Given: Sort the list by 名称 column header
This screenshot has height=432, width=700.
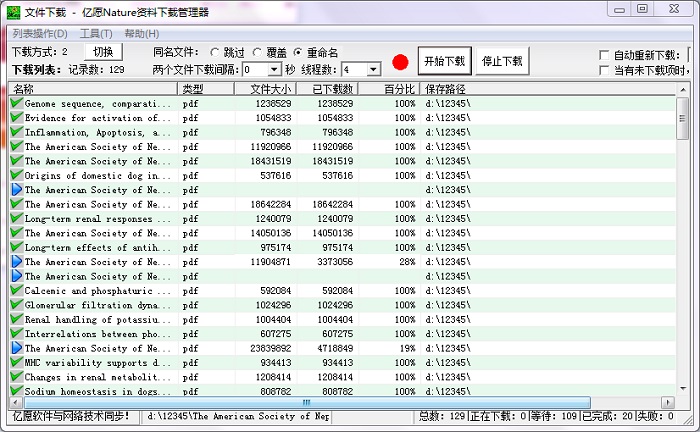Looking at the screenshot, I should [x=93, y=89].
